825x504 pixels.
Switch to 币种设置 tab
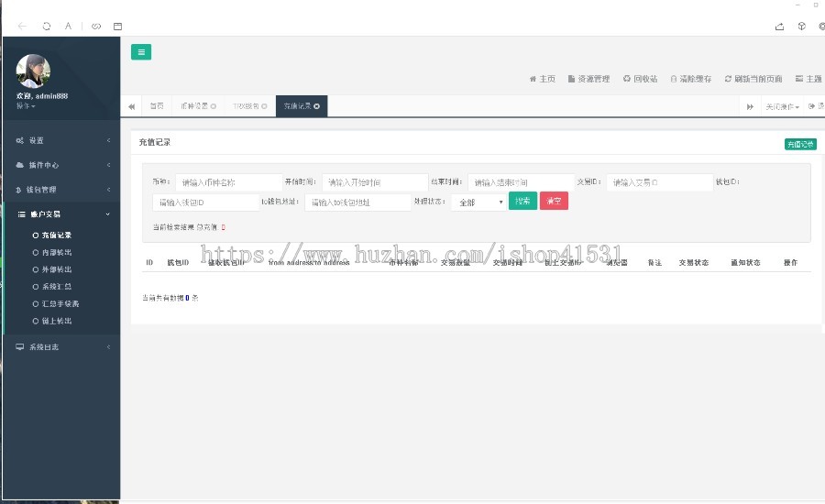tap(194, 106)
